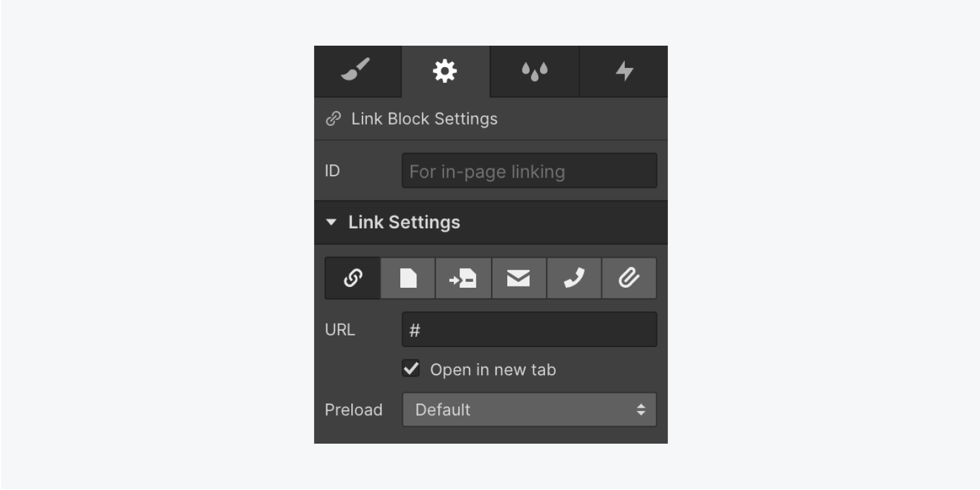Image resolution: width=980 pixels, height=490 pixels.
Task: Click the Link Block Settings title
Action: click(x=424, y=119)
